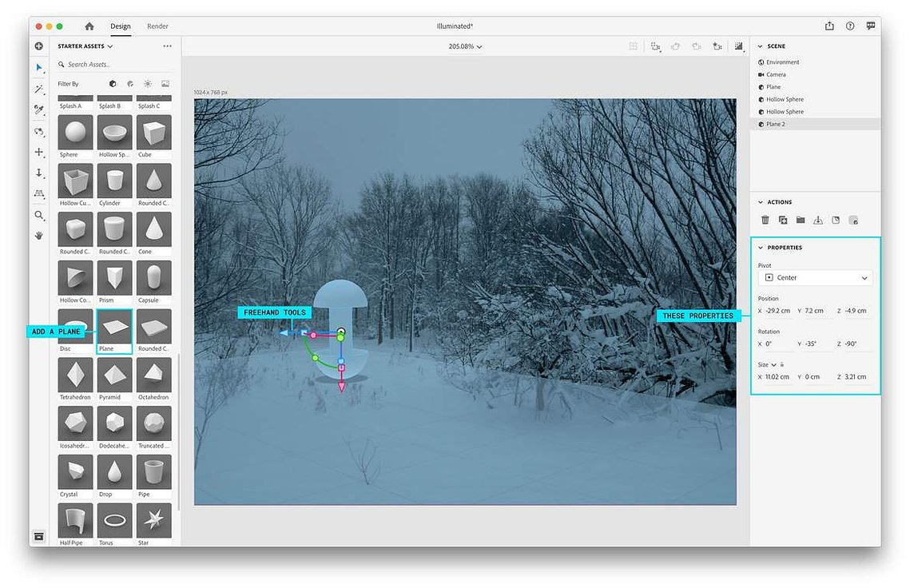Click the Duplicate icon in Actions
This screenshot has width=910, height=588.
click(x=783, y=220)
